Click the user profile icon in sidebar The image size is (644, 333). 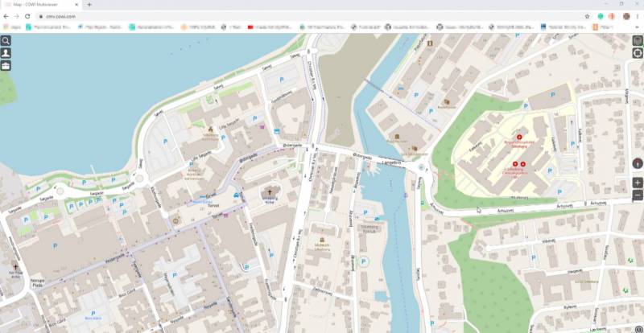tap(6, 52)
